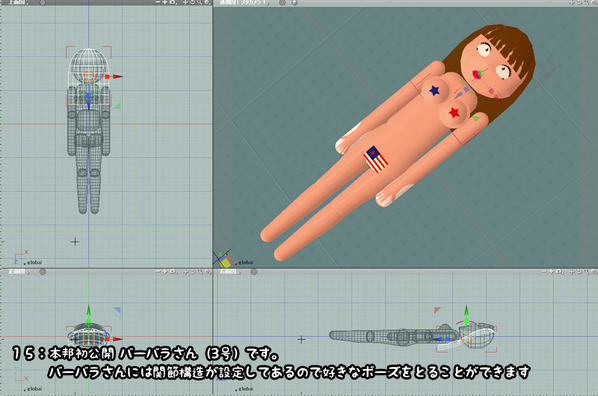Click the minus icon in right view header
This screenshot has width=598, height=396.
tap(545, 272)
